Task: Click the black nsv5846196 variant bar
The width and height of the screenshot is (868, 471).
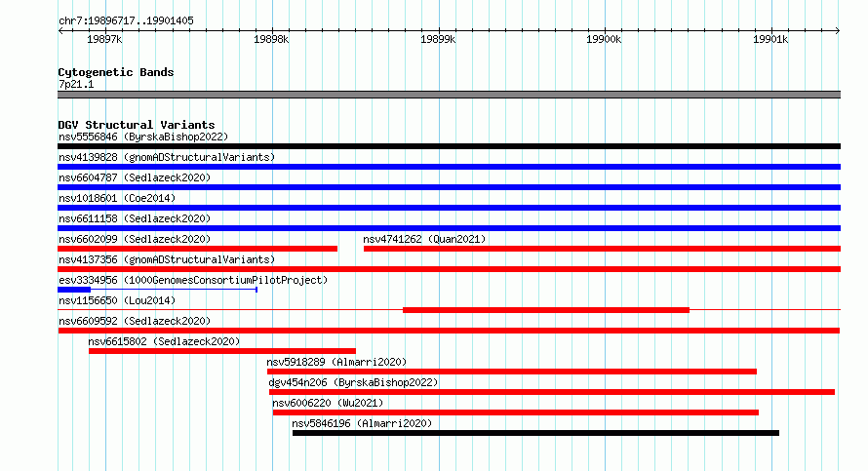Action: click(x=535, y=433)
